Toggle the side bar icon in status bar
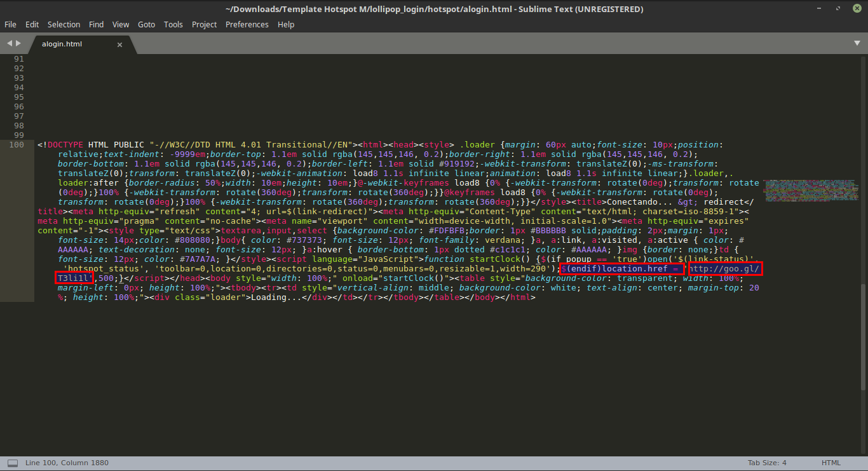 click(x=13, y=463)
